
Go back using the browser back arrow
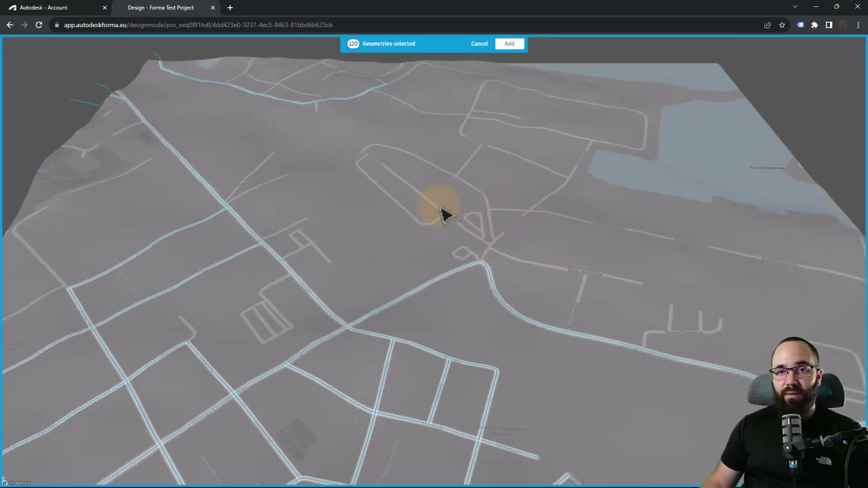(x=9, y=25)
